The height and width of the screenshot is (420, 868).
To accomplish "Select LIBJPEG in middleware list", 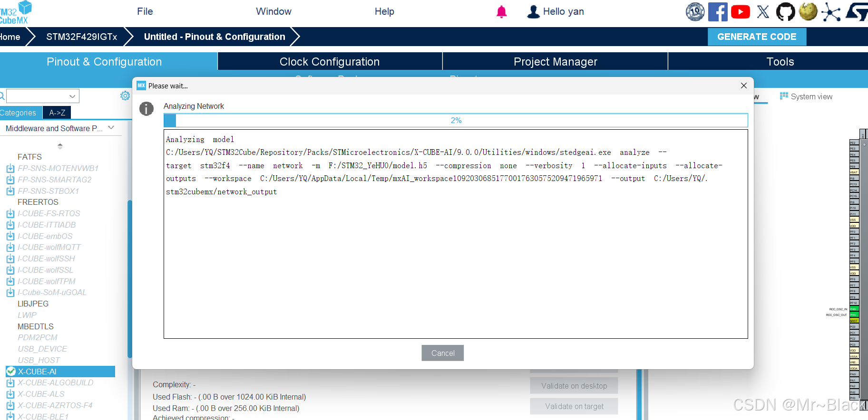I will pos(33,304).
